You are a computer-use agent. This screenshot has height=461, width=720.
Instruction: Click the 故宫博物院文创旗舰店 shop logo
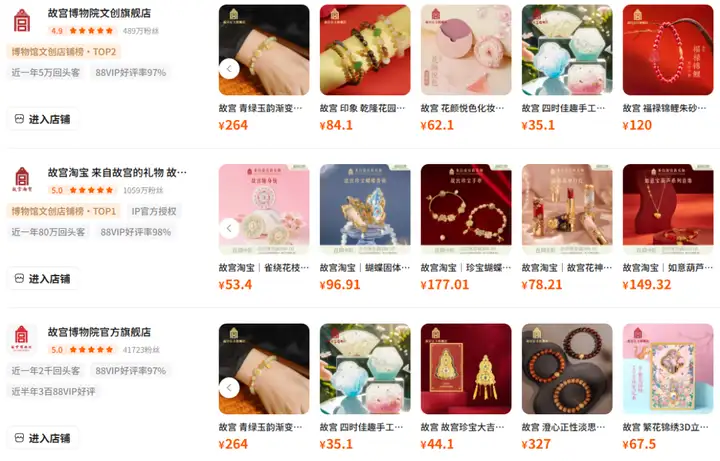22,21
